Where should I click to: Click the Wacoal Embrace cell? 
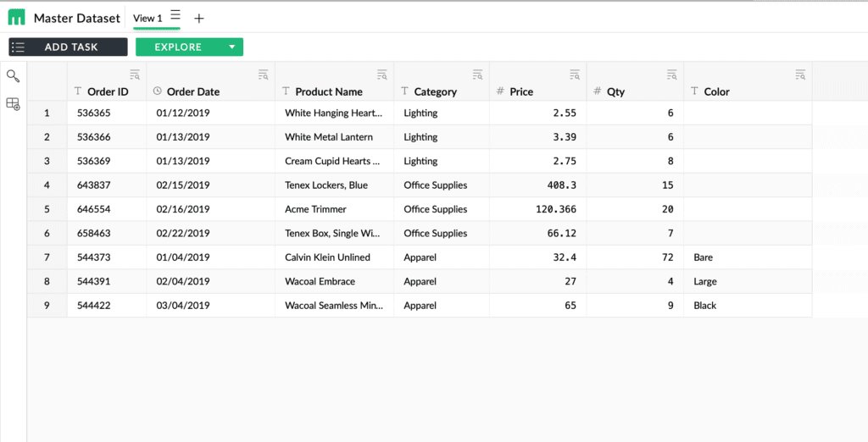334,281
